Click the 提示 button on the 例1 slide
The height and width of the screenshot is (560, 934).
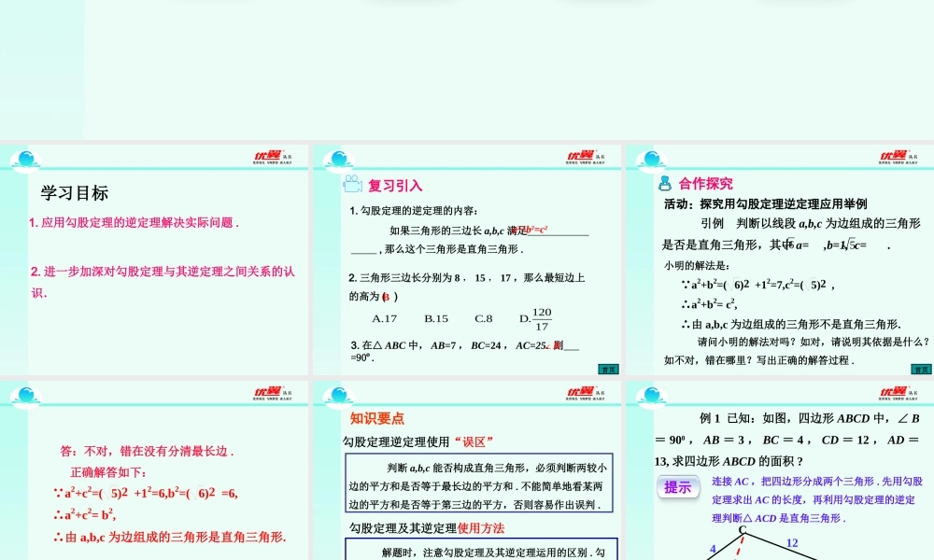[x=679, y=486]
